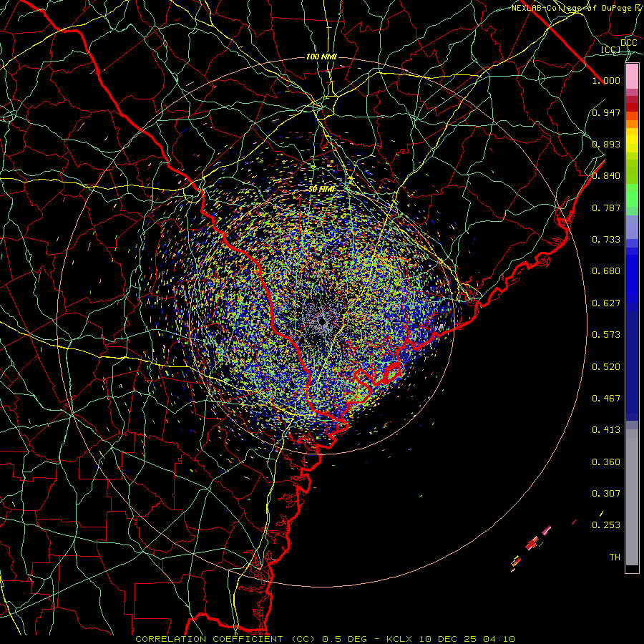
Task: Click the 50 NMI range ring label
Action: (321, 190)
